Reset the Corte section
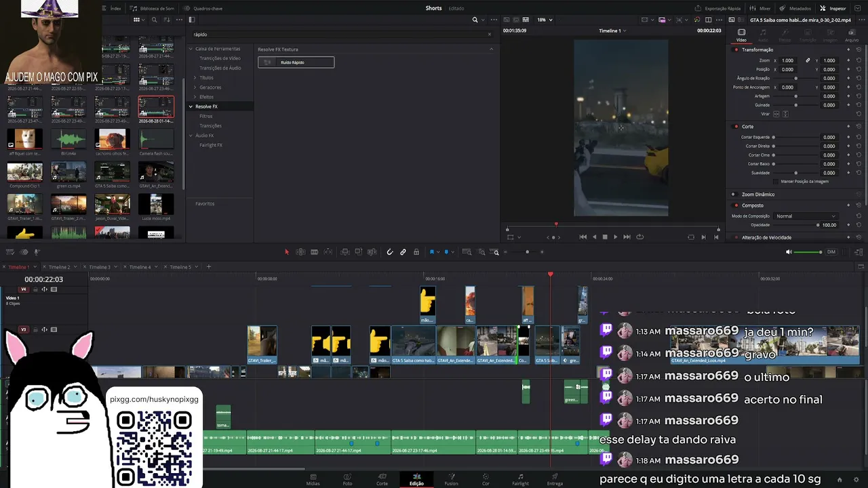868x488 pixels. point(859,126)
